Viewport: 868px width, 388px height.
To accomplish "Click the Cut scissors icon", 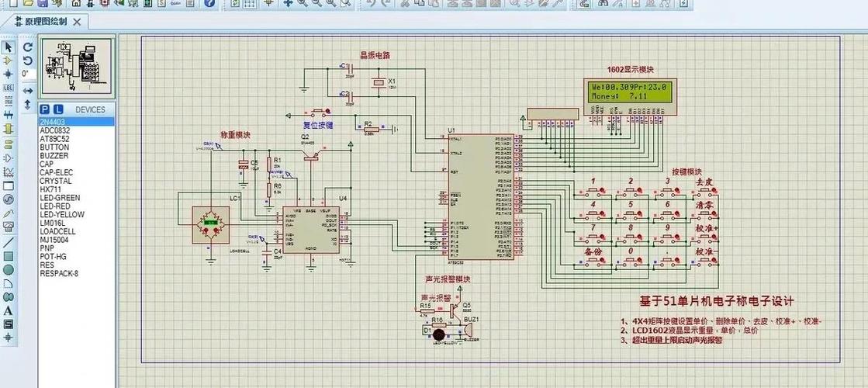I will (405, 3).
